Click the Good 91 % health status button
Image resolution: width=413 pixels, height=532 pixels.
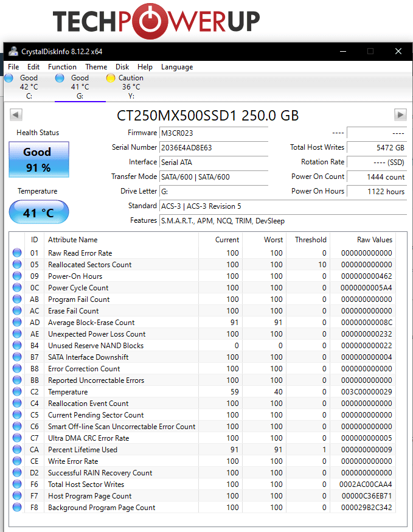pos(39,159)
